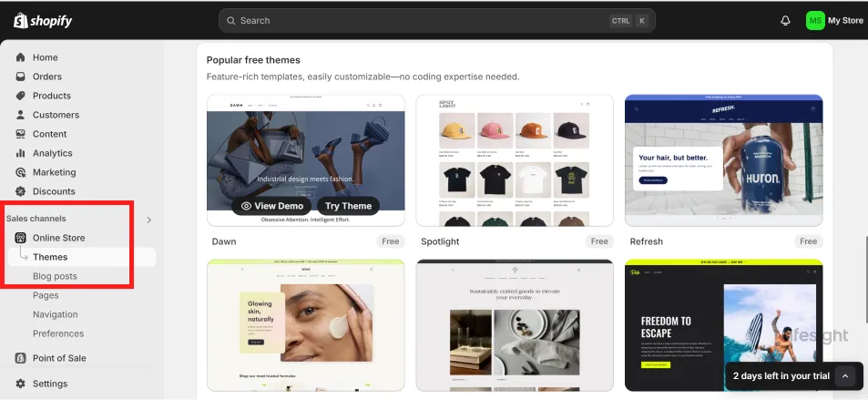Click My Store account name
The height and width of the screenshot is (400, 868).
pyautogui.click(x=845, y=20)
